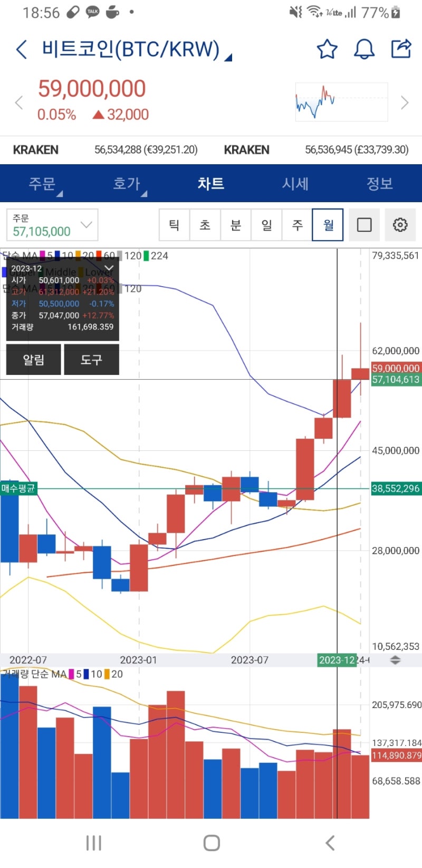Screen dimensions: 422x868
Task: Click the 2023-12 date marker
Action: 338,660
